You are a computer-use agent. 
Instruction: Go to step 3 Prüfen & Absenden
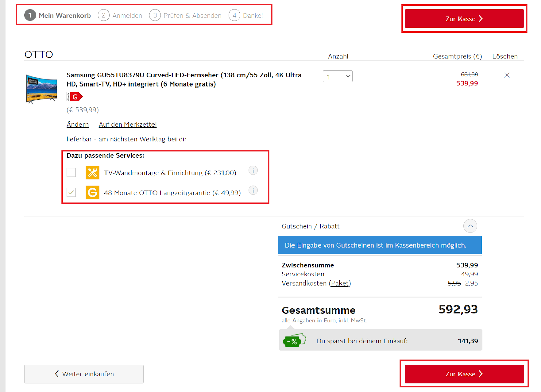coord(185,15)
